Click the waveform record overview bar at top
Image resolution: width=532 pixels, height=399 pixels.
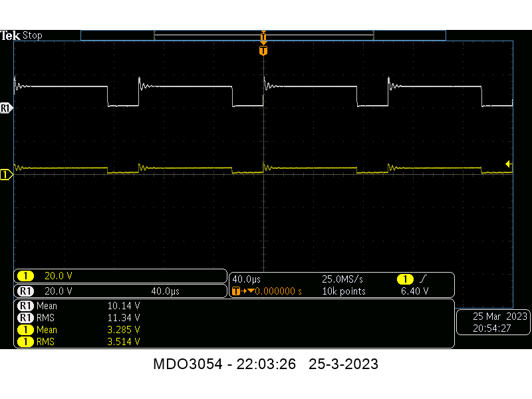263,35
